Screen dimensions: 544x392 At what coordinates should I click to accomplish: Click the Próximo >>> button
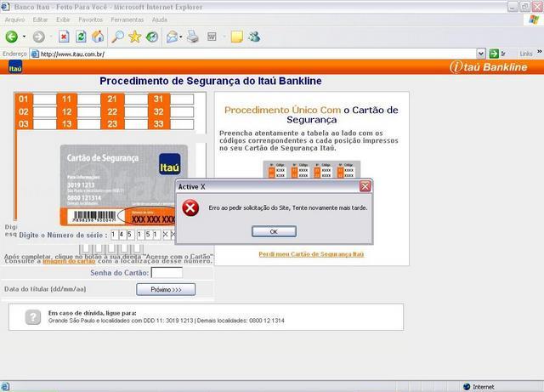[166, 289]
